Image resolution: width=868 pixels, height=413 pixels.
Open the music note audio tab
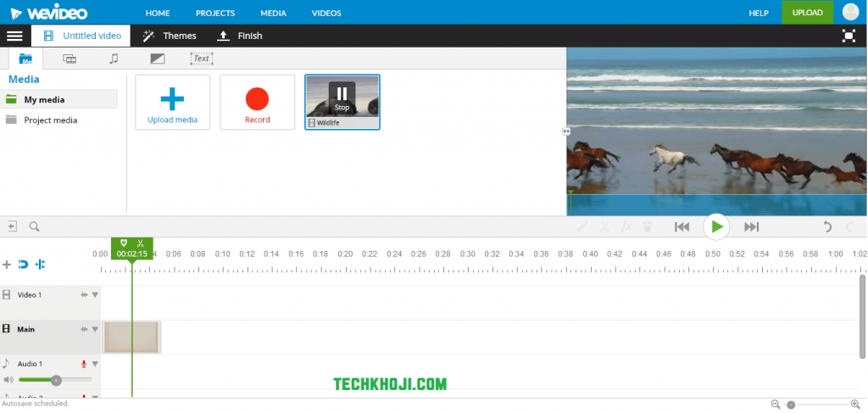pos(114,59)
